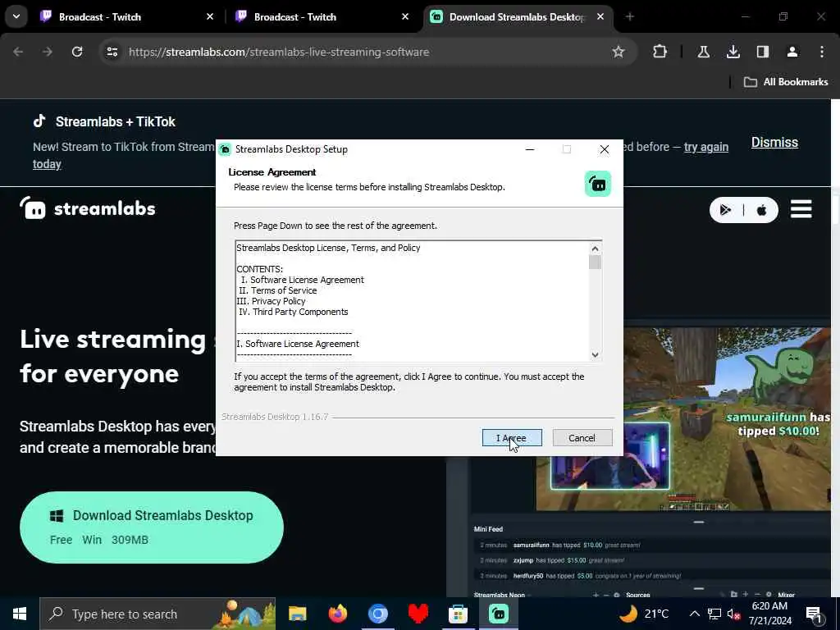This screenshot has width=840, height=630.
Task: Click the Google Play store icon
Action: coord(726,210)
